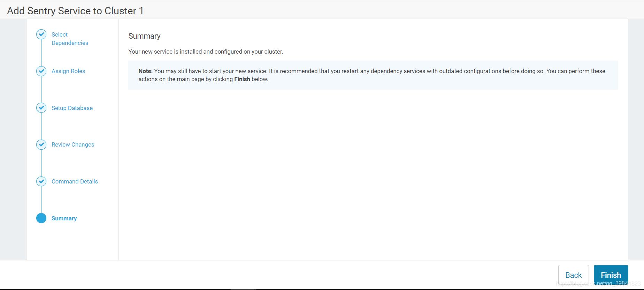
Task: Click the text 'Your new service is installed'
Action: [x=166, y=52]
